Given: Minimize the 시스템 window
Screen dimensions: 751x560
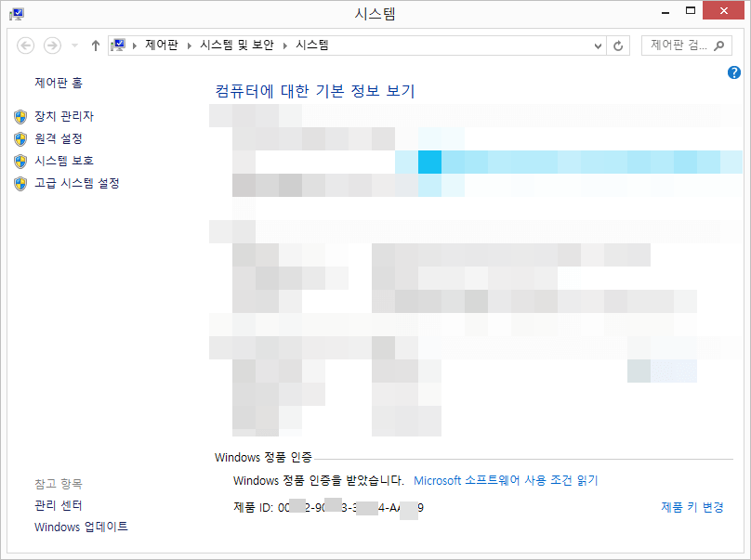Looking at the screenshot, I should click(x=665, y=11).
